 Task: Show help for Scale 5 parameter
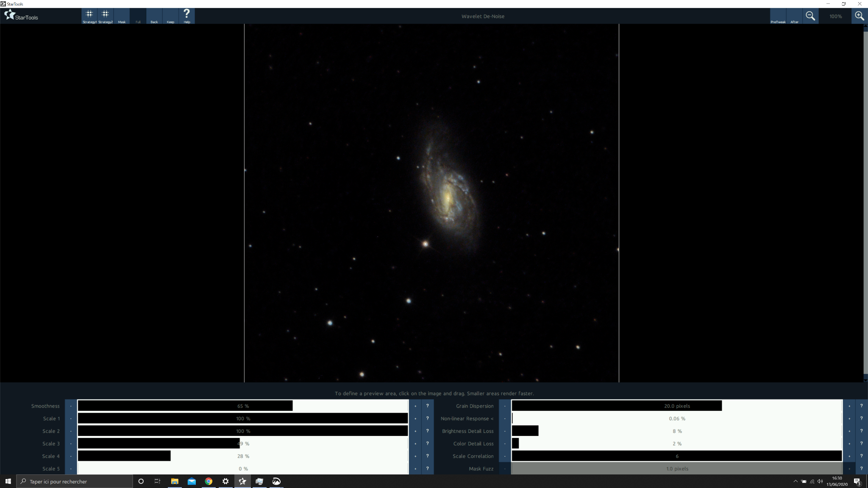click(x=427, y=469)
